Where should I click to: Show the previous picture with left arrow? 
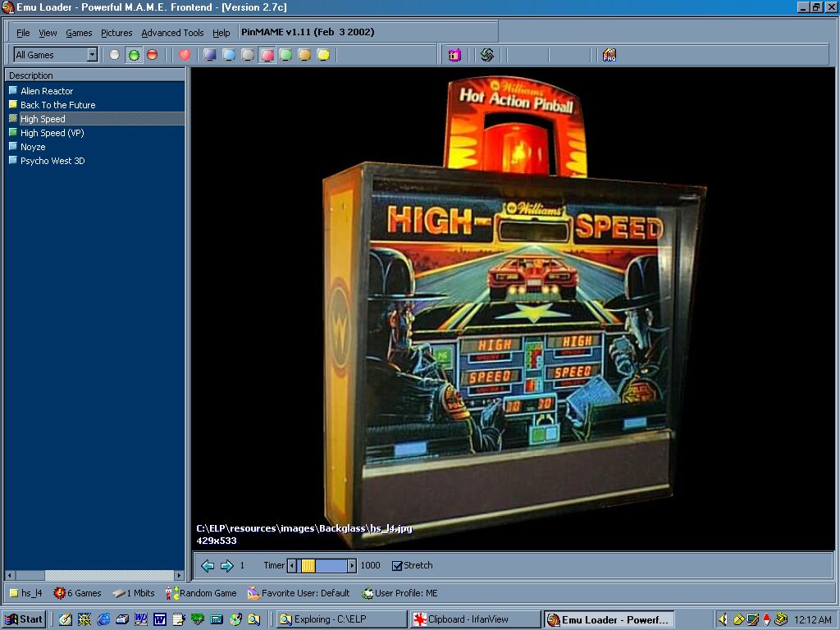click(208, 566)
